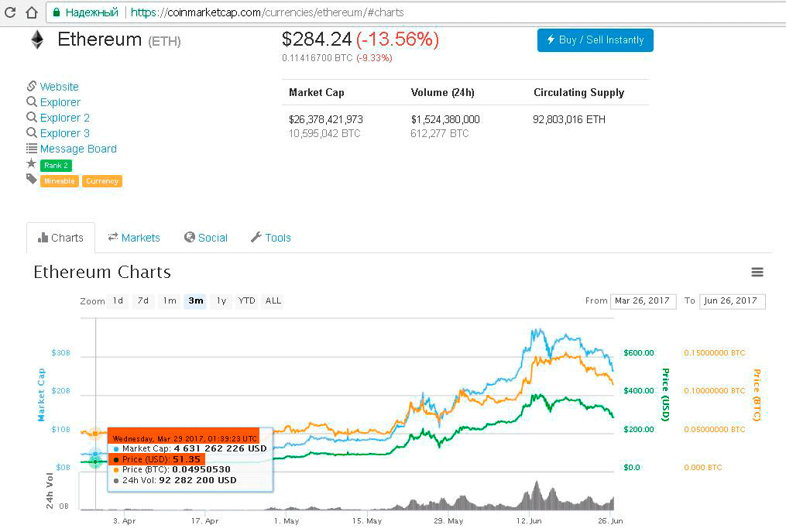Click the 0.15000000 BTC axis tick
This screenshot has width=786, height=532.
[714, 352]
